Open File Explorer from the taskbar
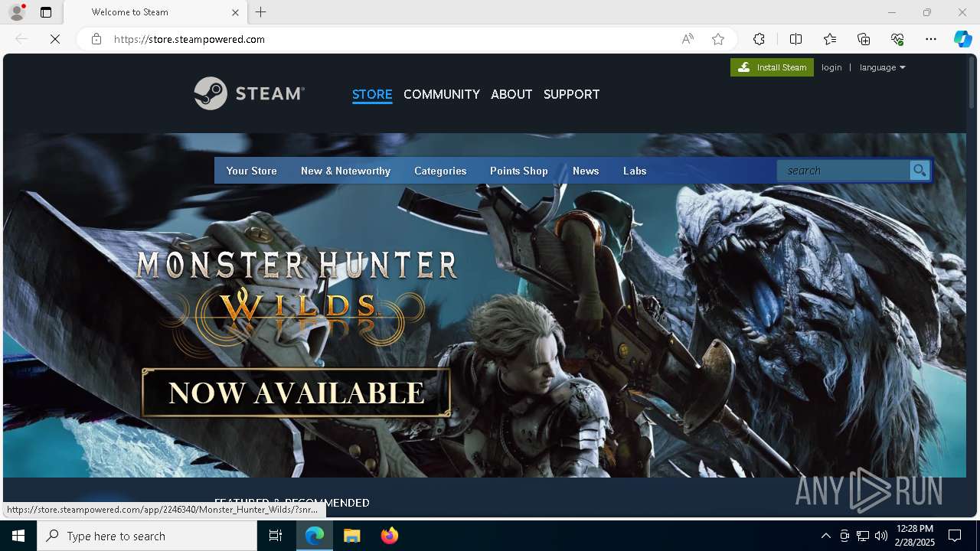The height and width of the screenshot is (551, 980). (x=351, y=536)
